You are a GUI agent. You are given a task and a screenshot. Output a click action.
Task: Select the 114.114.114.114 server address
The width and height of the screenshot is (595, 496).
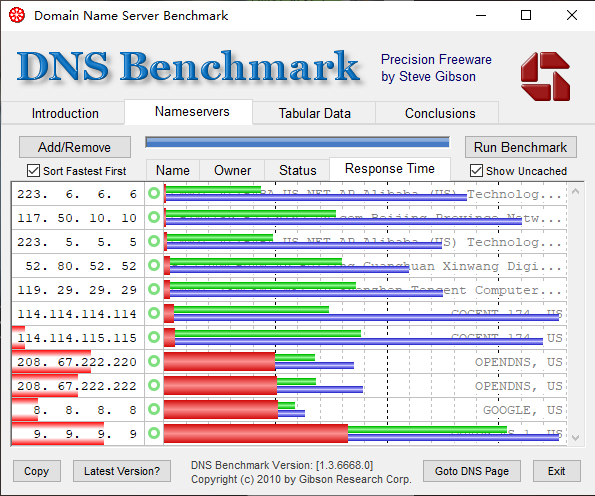[x=77, y=313]
